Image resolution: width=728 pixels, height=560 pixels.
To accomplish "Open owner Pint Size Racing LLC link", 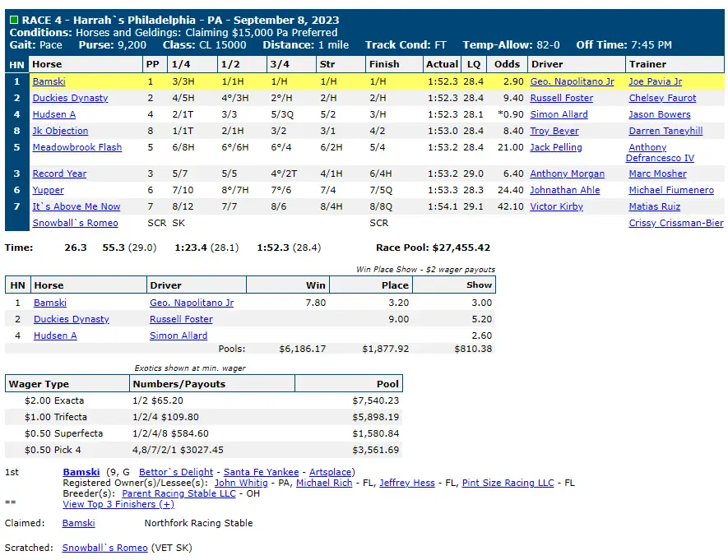I will [x=508, y=483].
